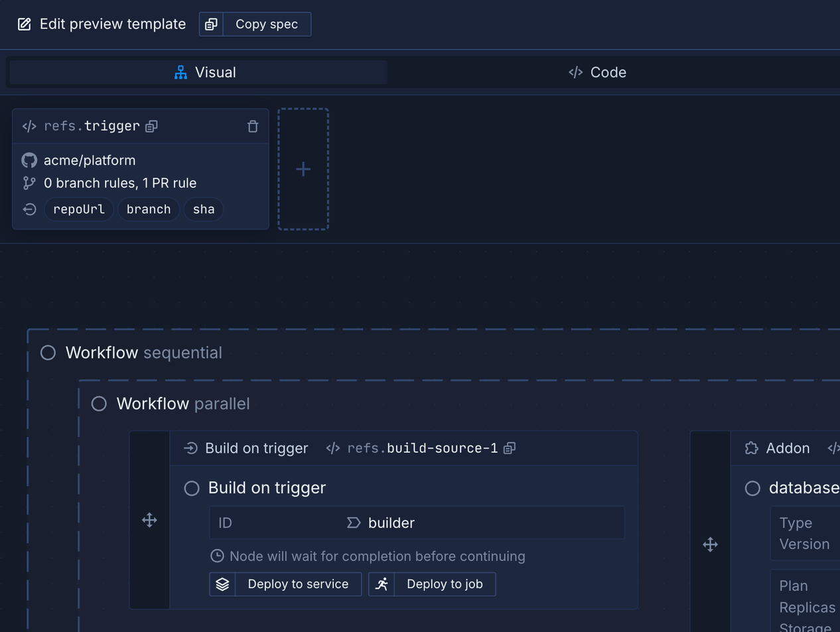Viewport: 840px width, 632px height.
Task: Toggle the Workflow parallel radio circle
Action: (99, 404)
